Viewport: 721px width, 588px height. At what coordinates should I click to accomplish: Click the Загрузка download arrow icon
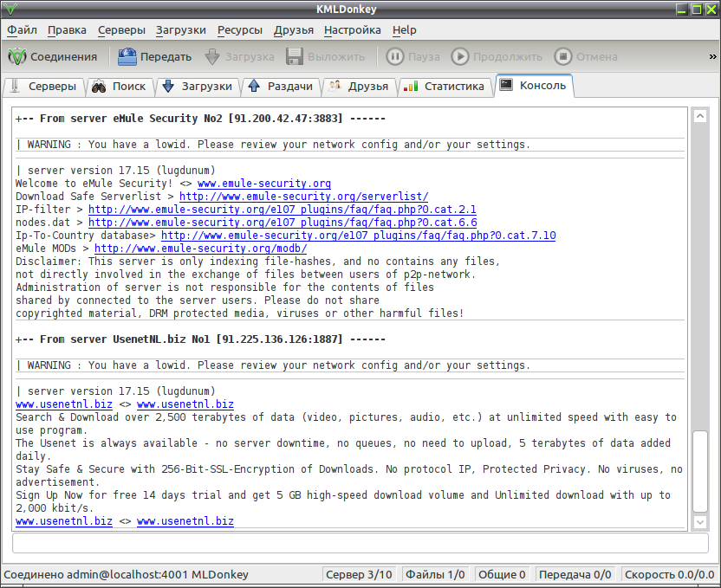click(x=212, y=56)
